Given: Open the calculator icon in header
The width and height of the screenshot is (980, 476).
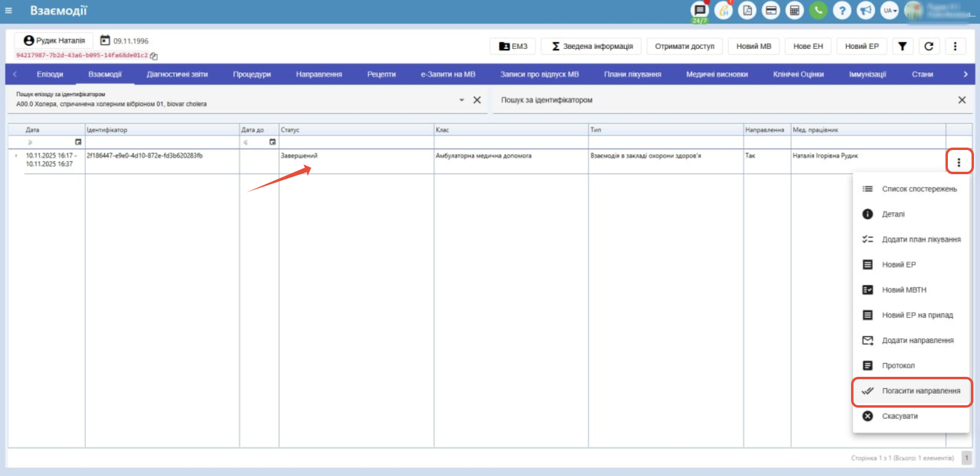Looking at the screenshot, I should point(795,10).
